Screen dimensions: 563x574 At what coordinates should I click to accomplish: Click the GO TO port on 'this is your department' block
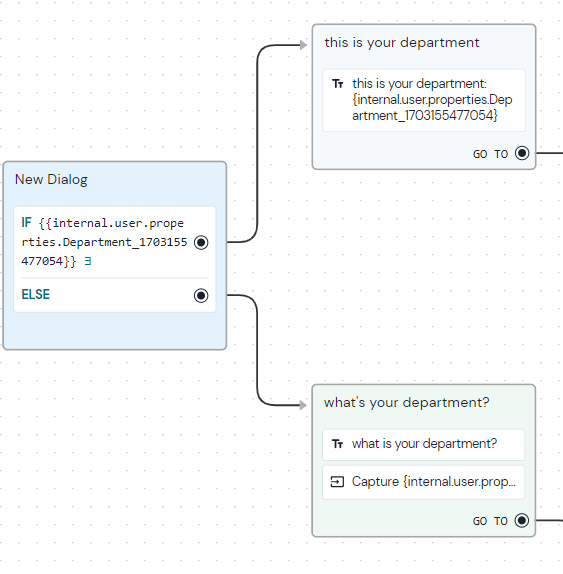point(522,153)
